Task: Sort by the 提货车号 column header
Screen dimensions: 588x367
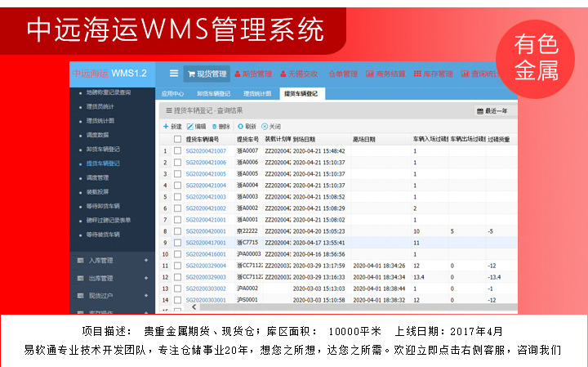Action: (x=248, y=139)
